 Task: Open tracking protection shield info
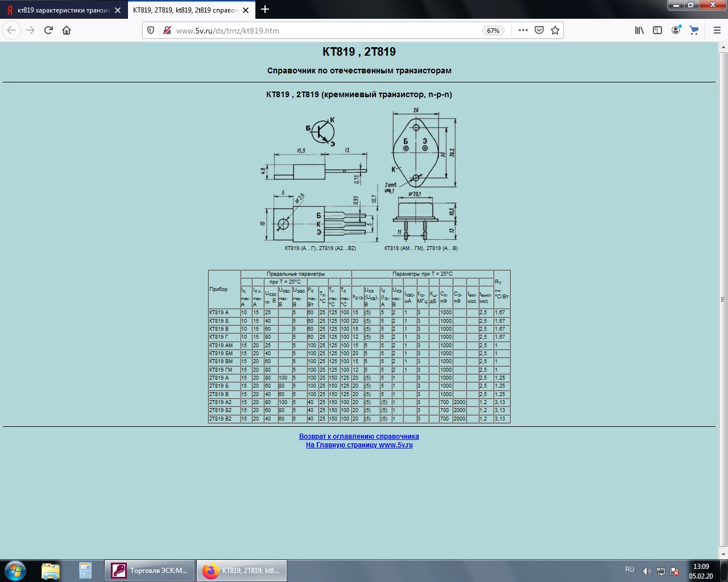(151, 31)
